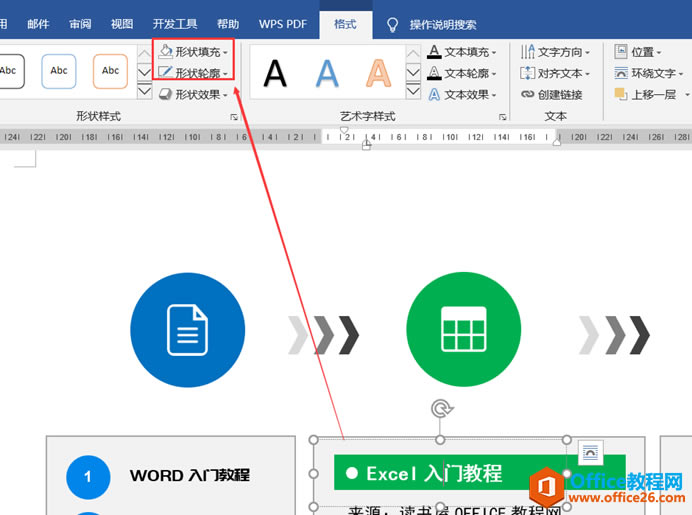Click the left indent ruler marker

(x=366, y=145)
